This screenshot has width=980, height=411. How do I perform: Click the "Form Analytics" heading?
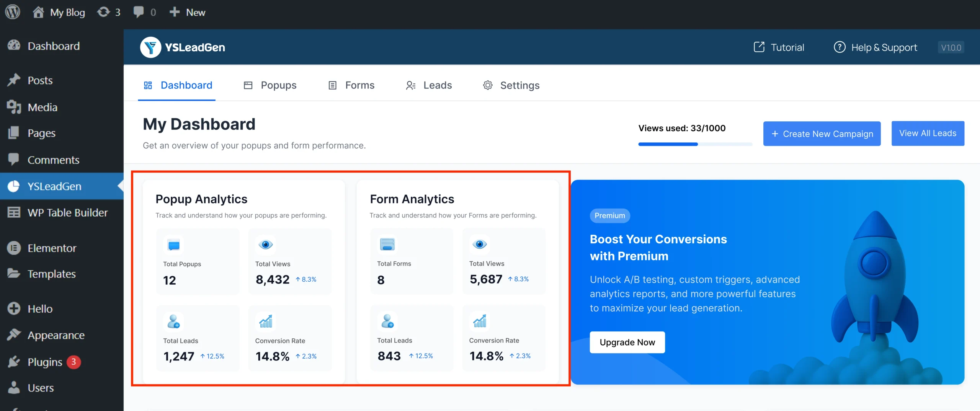click(412, 199)
